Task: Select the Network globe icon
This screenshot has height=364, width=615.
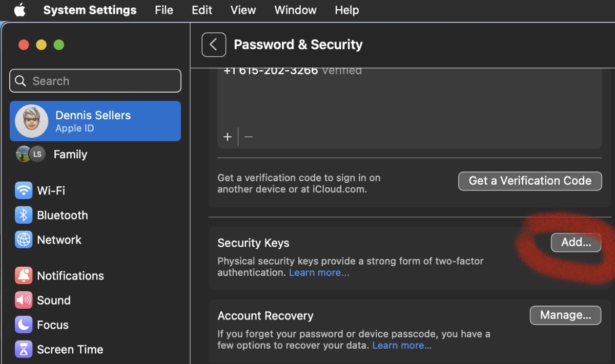Action: (x=24, y=240)
